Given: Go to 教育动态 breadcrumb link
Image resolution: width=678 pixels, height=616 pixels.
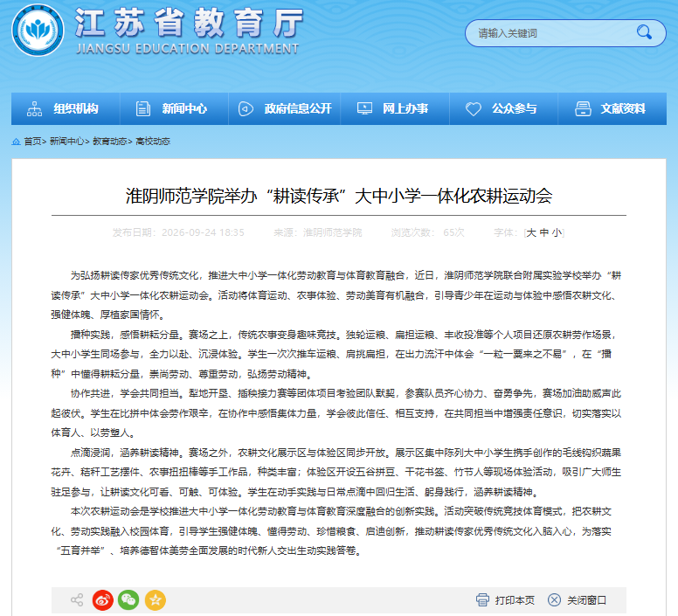Looking at the screenshot, I should (110, 142).
